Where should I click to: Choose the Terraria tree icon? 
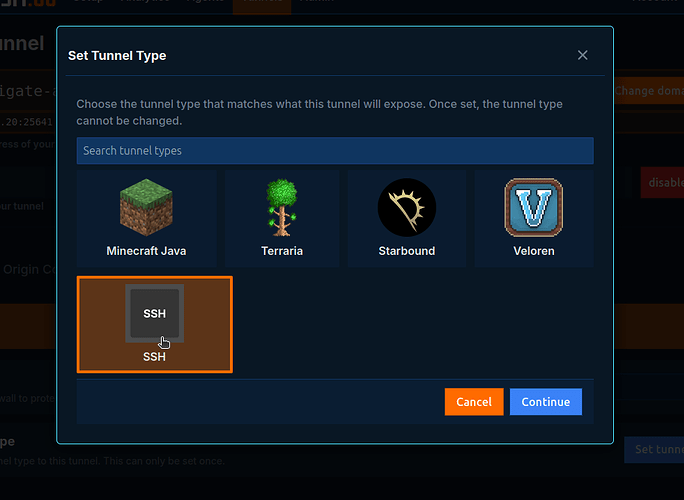pyautogui.click(x=282, y=207)
